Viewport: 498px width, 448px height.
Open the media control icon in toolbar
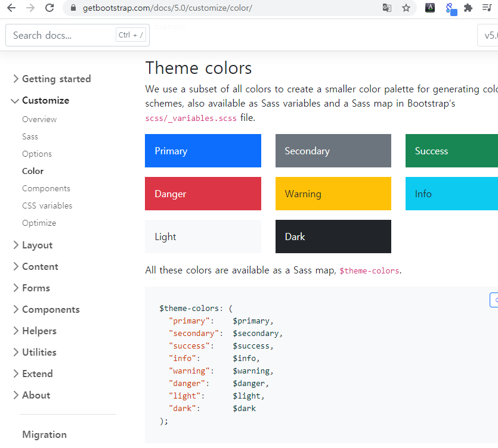(x=487, y=8)
